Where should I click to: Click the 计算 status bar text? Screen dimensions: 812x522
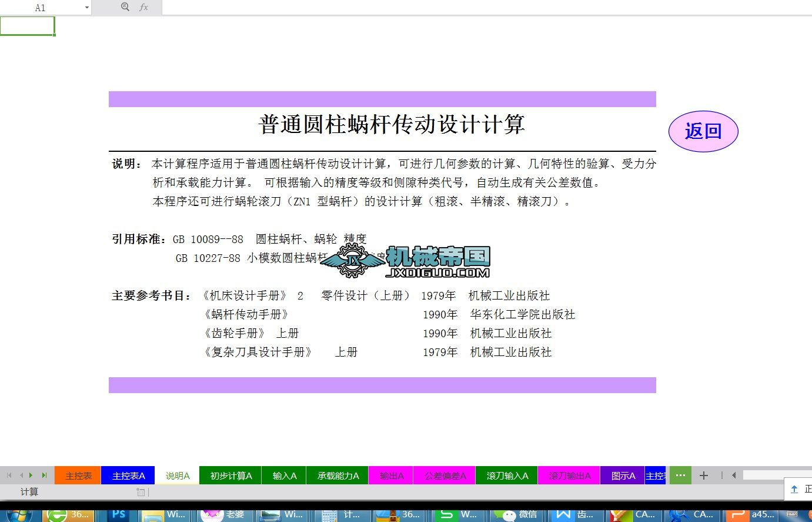[29, 492]
